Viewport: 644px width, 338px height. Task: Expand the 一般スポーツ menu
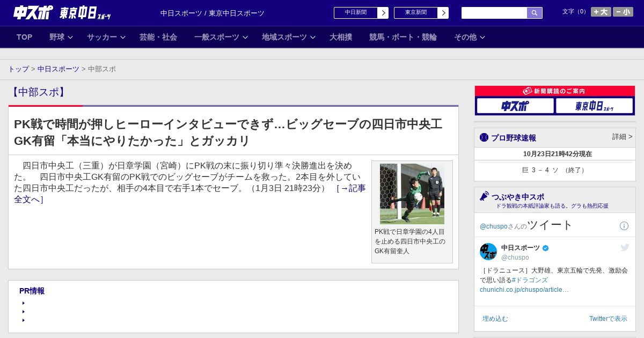pyautogui.click(x=221, y=37)
